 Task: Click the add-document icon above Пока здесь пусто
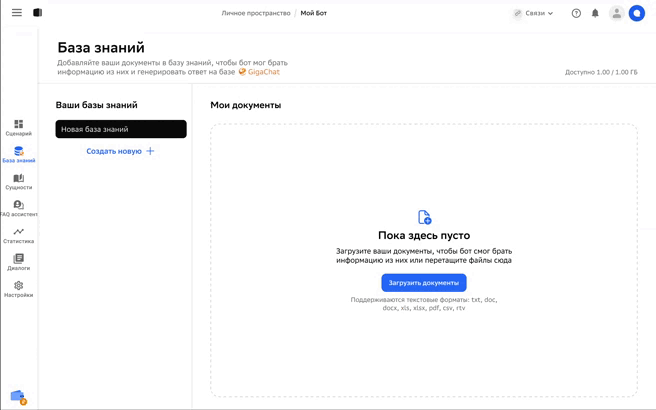pyautogui.click(x=424, y=217)
